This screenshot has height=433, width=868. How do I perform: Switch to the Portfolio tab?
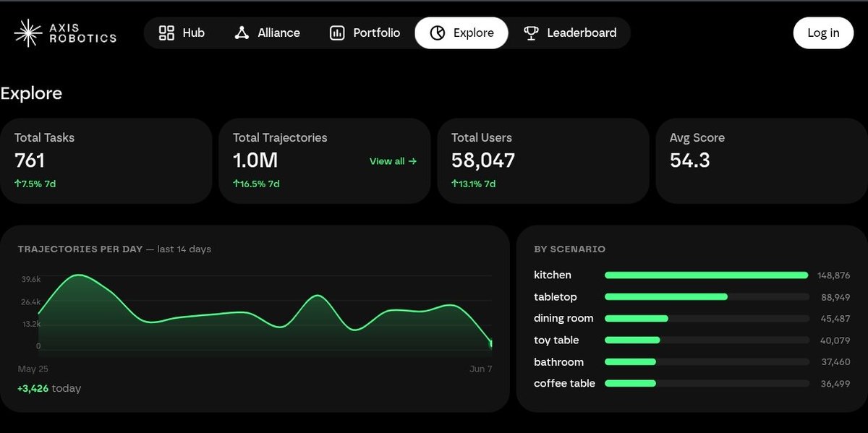tap(365, 33)
